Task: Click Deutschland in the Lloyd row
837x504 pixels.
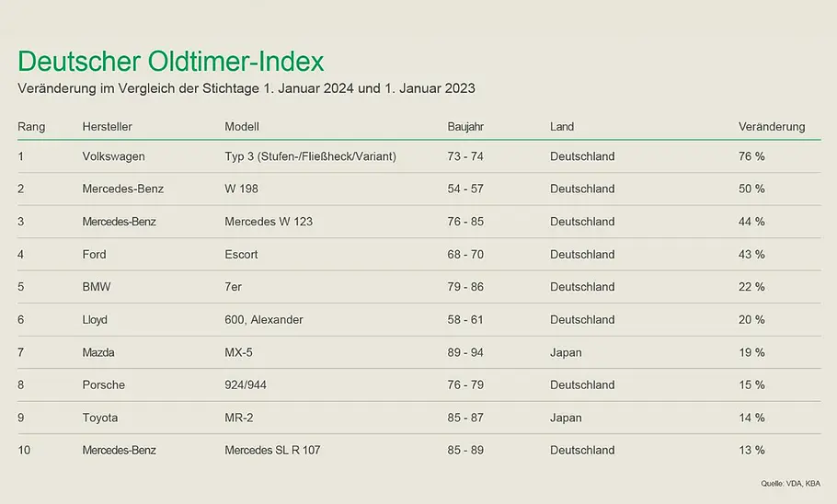Action: (x=582, y=320)
